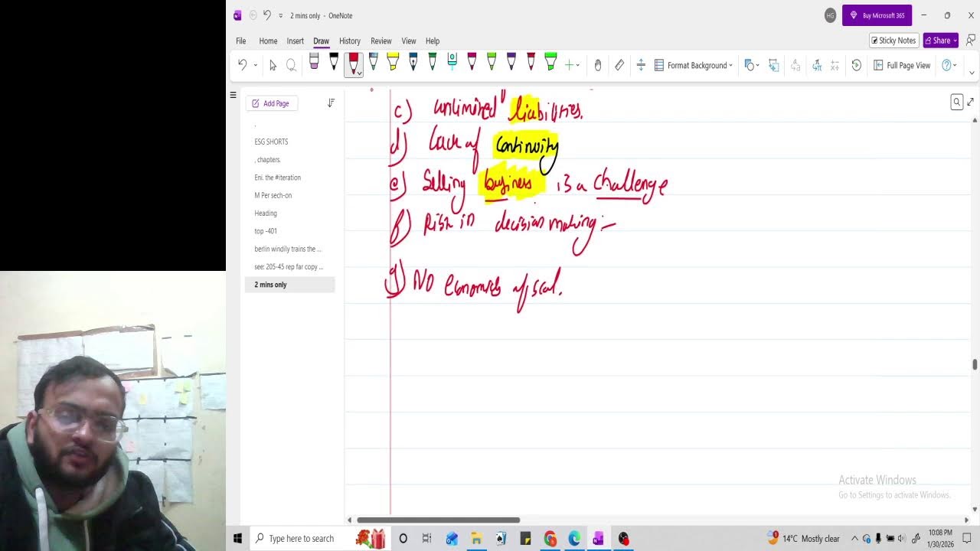Click the Insert Space tool icon
This screenshot has width=980, height=551.
click(x=641, y=65)
